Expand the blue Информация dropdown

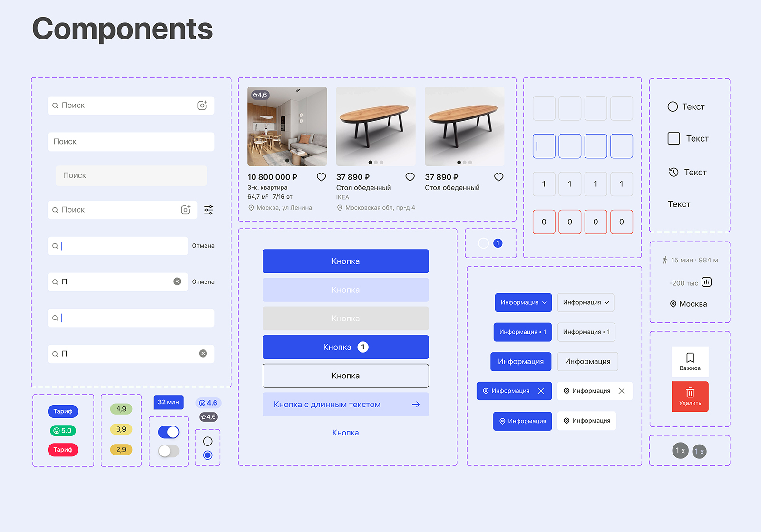pyautogui.click(x=523, y=303)
